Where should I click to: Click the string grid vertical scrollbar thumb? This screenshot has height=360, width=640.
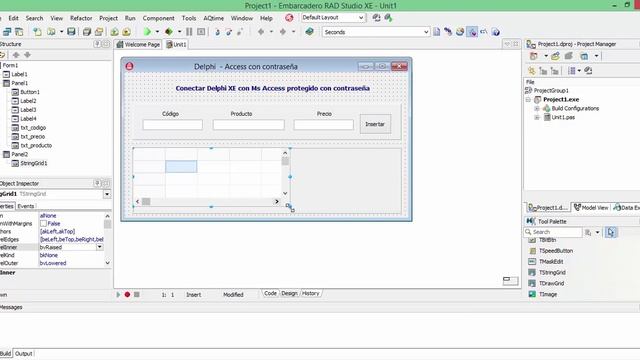click(285, 161)
